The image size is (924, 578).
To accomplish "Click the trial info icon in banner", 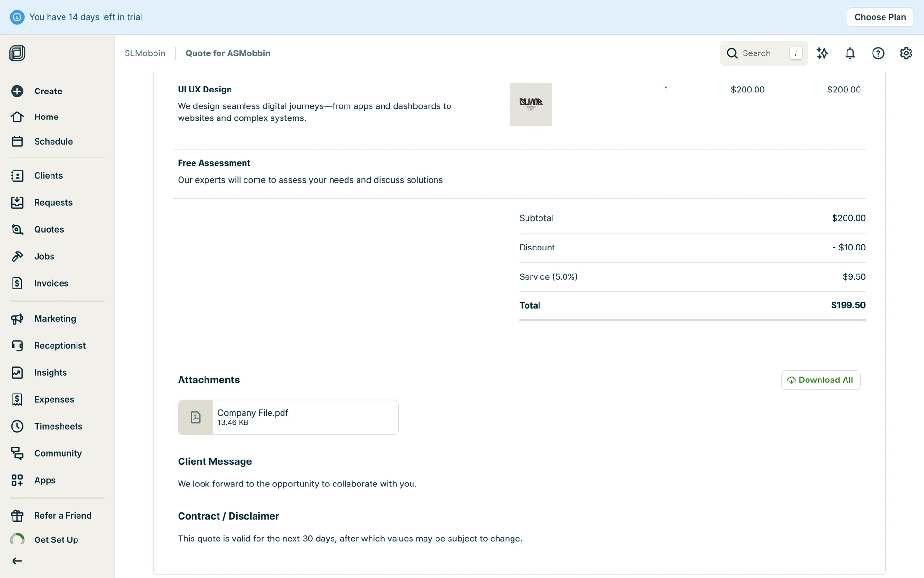I will (x=17, y=17).
